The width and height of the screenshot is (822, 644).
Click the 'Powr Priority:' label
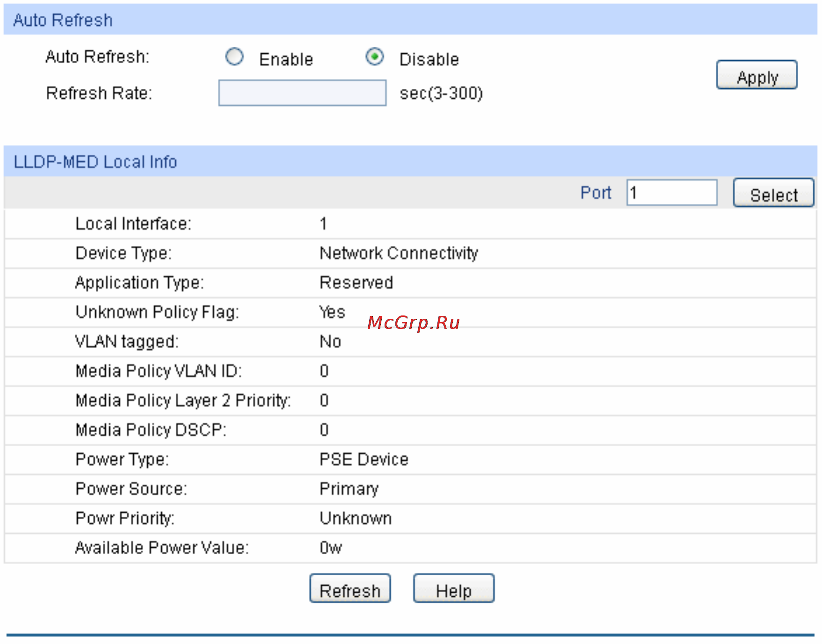coord(125,519)
